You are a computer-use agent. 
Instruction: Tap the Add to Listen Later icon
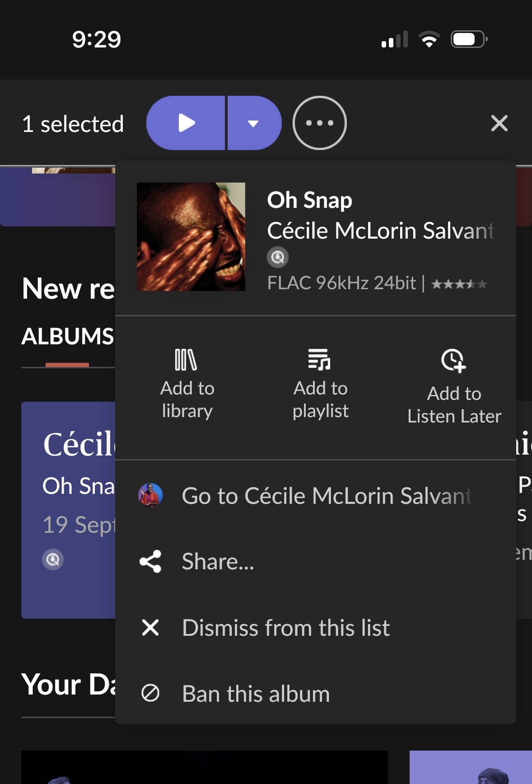coord(453,361)
